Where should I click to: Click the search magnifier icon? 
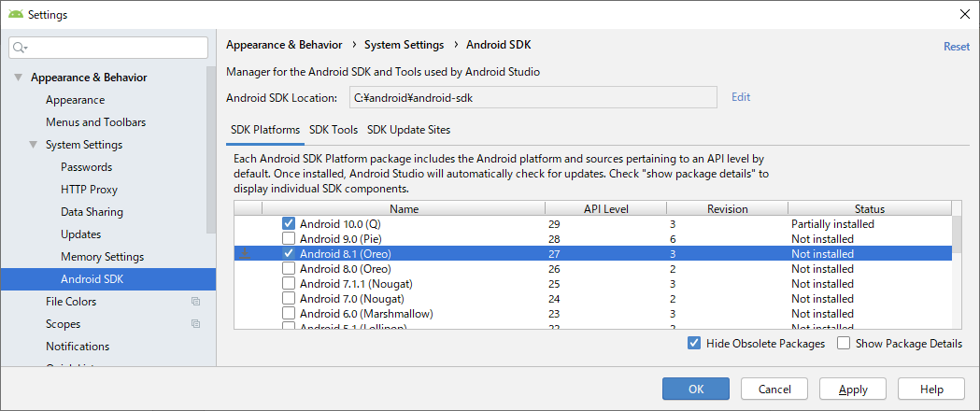pyautogui.click(x=21, y=47)
